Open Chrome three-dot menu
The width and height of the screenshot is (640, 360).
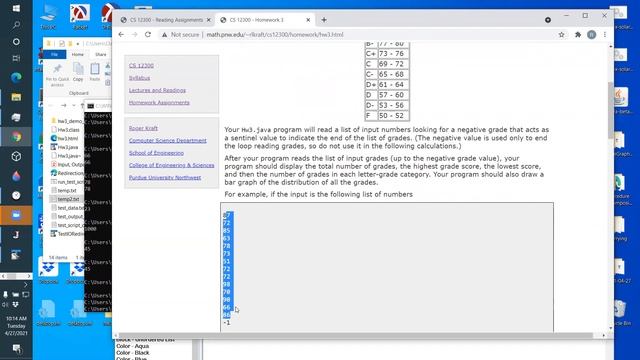(x=605, y=35)
